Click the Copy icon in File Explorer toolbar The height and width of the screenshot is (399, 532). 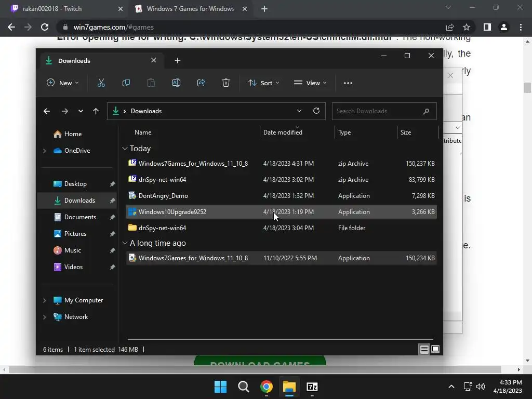tap(126, 83)
